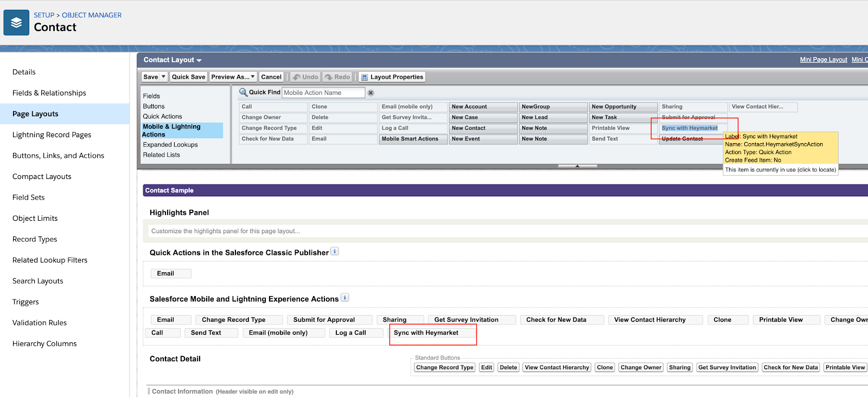Select Related Lists palette category
The height and width of the screenshot is (397, 868).
(161, 155)
